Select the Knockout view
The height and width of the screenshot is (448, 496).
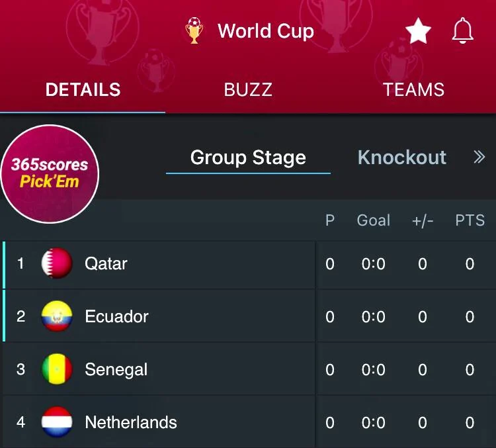[402, 157]
